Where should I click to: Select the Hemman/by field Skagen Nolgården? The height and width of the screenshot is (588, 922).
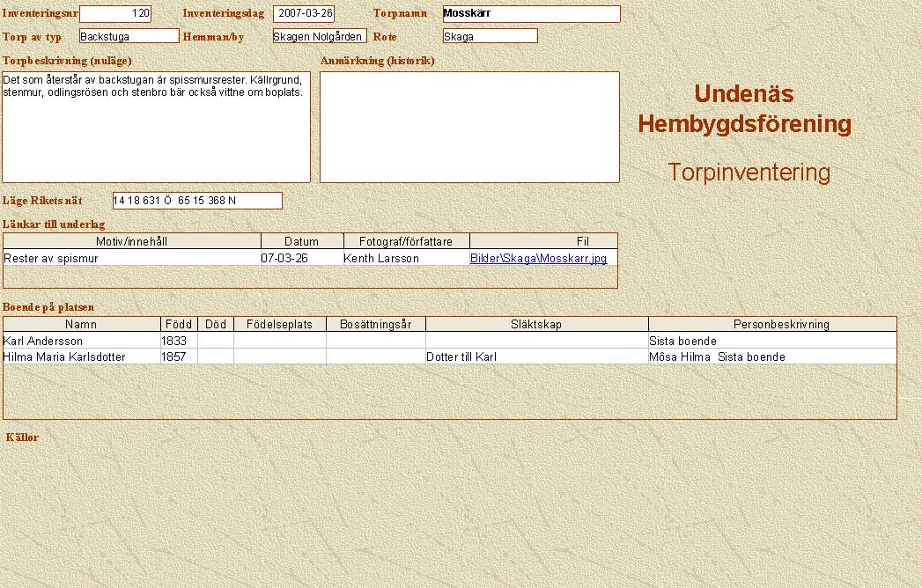pos(319,36)
